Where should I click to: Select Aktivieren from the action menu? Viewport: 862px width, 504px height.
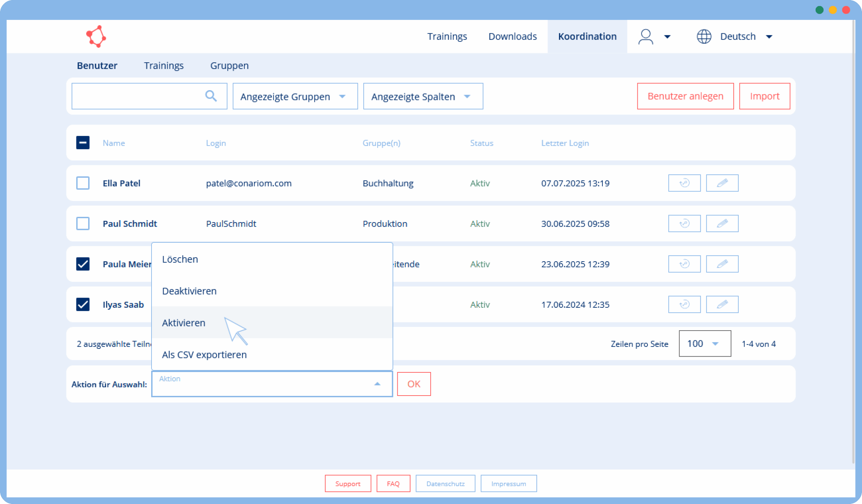(x=184, y=323)
